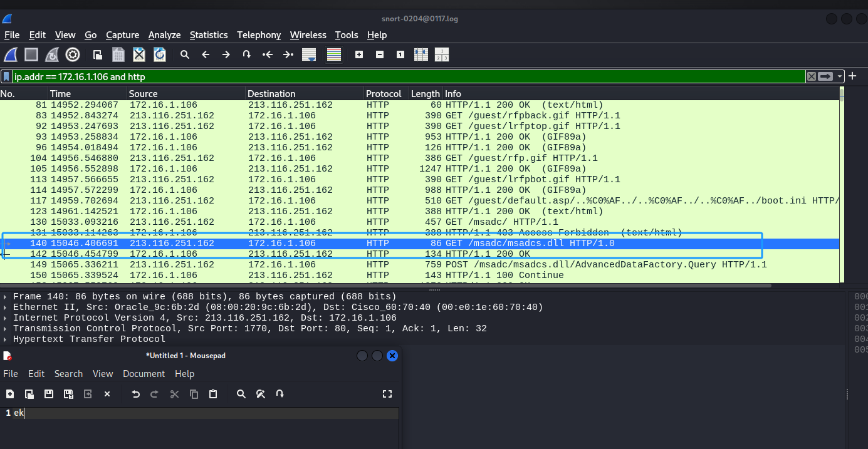868x449 pixels.
Task: Open the Wireshark File menu
Action: coord(12,35)
